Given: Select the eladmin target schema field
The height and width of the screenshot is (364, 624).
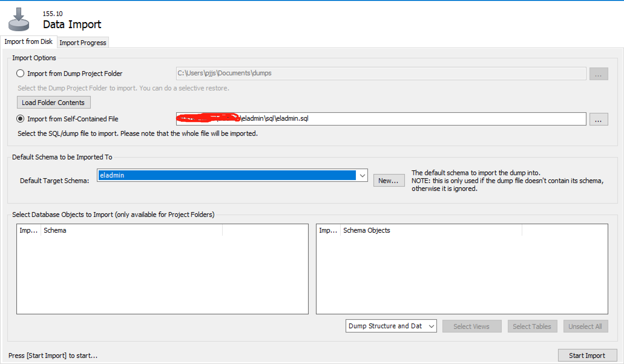Looking at the screenshot, I should tap(227, 175).
